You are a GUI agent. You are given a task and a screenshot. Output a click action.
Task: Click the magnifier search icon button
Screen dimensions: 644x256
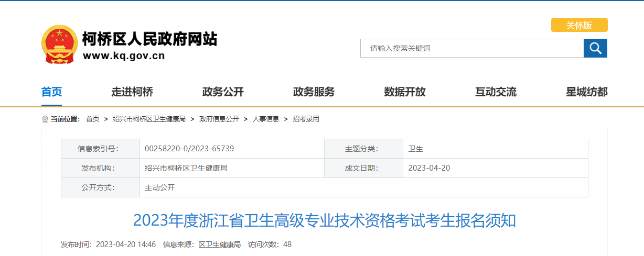[595, 48]
